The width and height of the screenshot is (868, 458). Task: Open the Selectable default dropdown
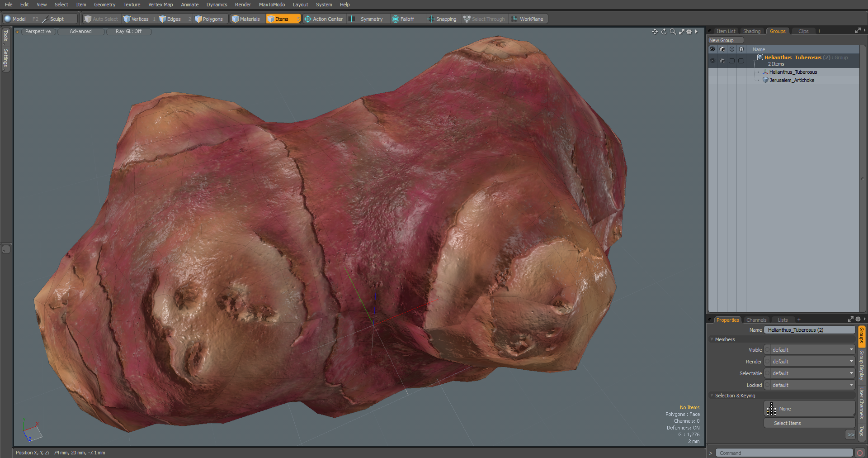pyautogui.click(x=812, y=373)
